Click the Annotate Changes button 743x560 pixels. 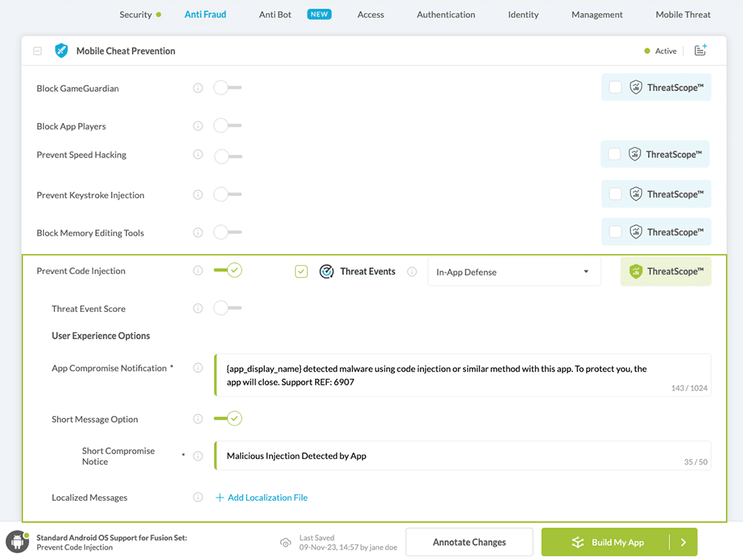point(470,542)
